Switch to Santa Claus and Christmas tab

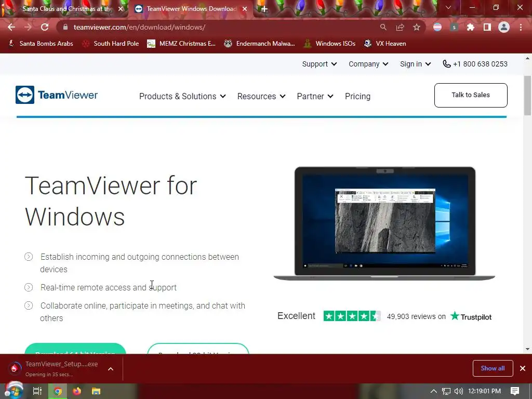click(x=68, y=9)
